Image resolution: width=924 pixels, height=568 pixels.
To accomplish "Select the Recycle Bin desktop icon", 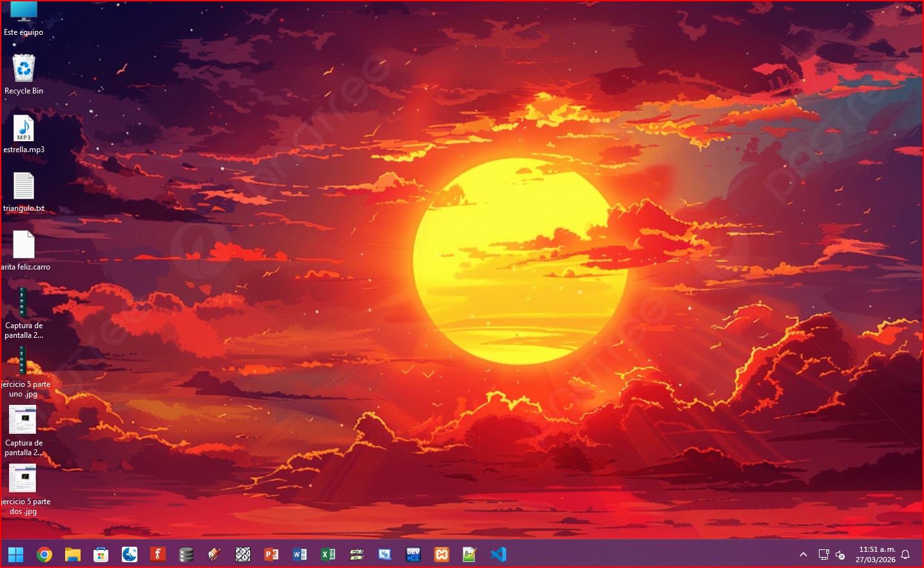I will pos(24,69).
